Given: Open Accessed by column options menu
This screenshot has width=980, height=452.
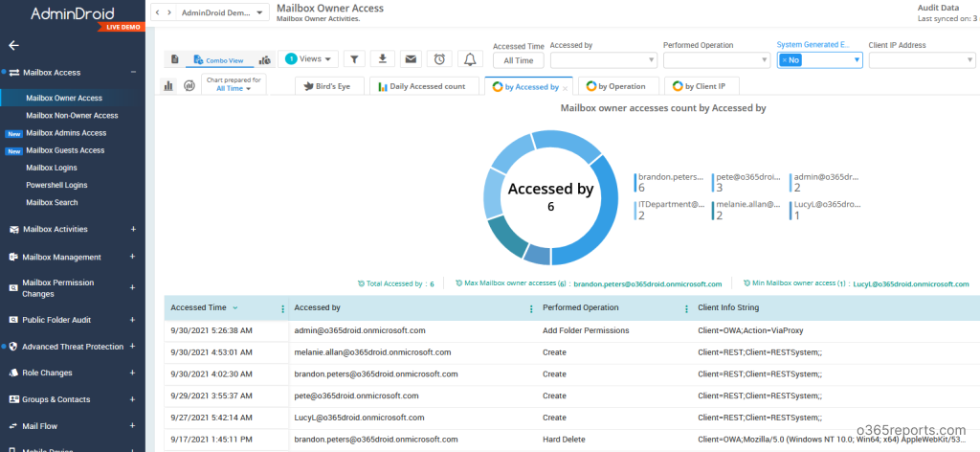Looking at the screenshot, I should [531, 308].
